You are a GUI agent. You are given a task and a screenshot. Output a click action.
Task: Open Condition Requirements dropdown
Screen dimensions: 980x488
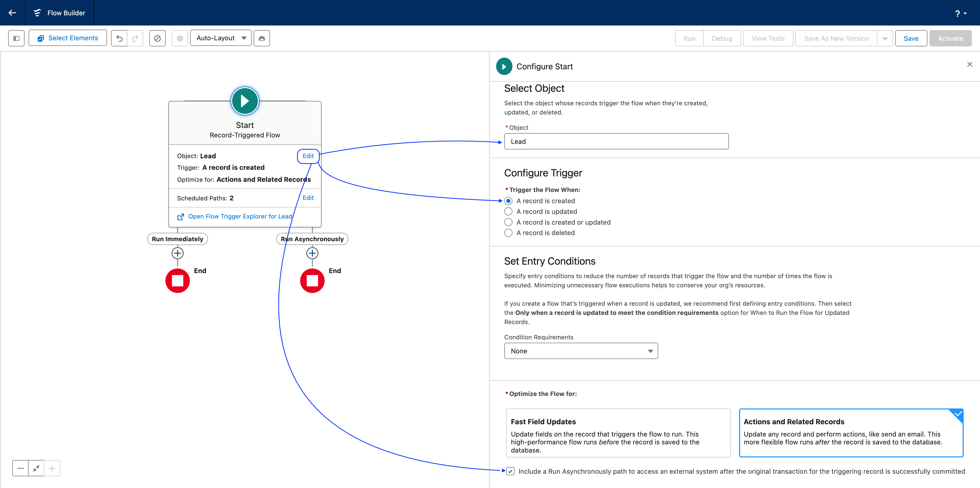581,351
